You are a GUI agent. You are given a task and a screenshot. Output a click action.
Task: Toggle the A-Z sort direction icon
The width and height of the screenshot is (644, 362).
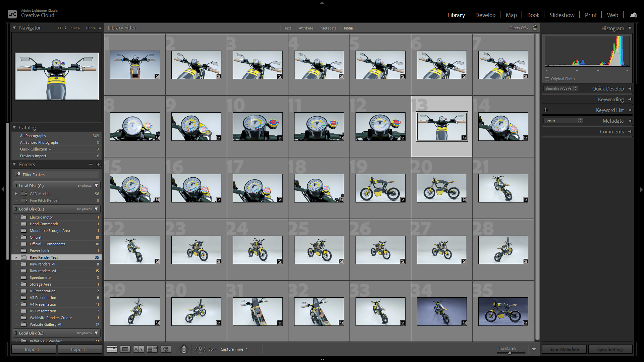[x=200, y=349]
